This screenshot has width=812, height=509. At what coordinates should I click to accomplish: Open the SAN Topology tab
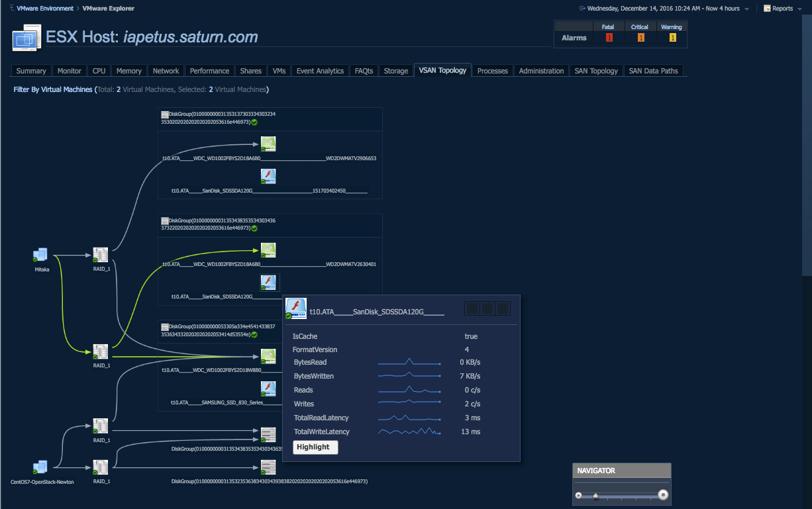596,71
